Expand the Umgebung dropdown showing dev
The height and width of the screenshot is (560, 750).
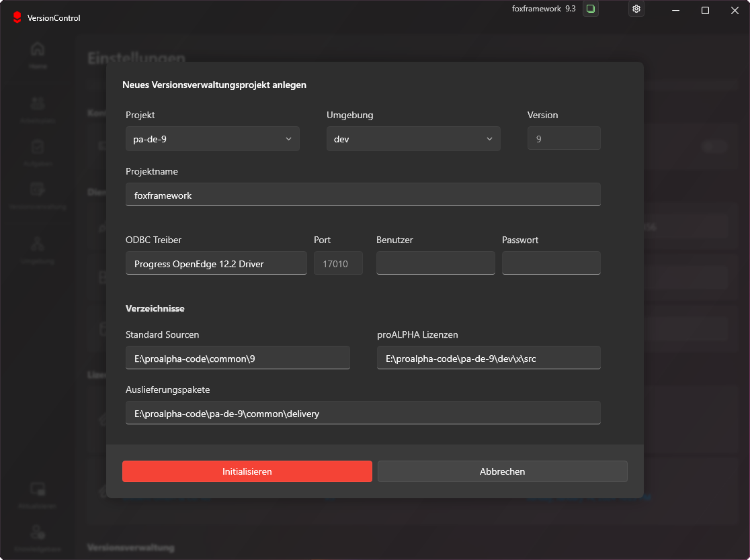(413, 138)
